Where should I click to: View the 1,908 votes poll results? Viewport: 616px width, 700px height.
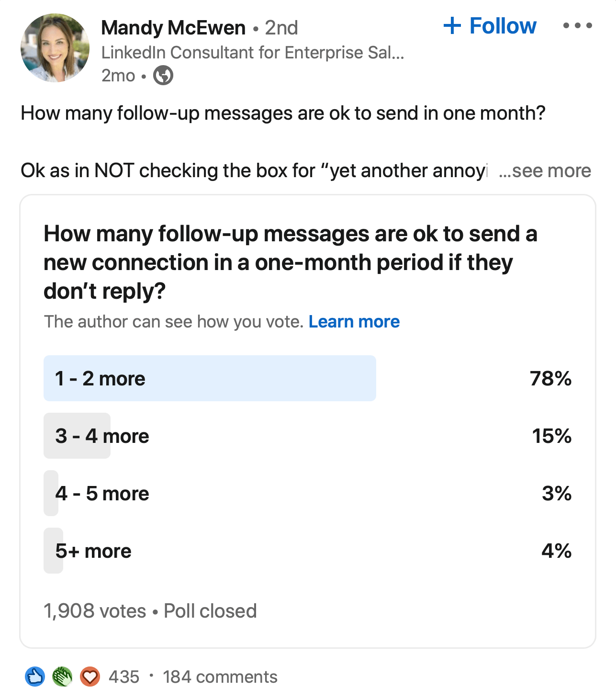click(x=95, y=611)
